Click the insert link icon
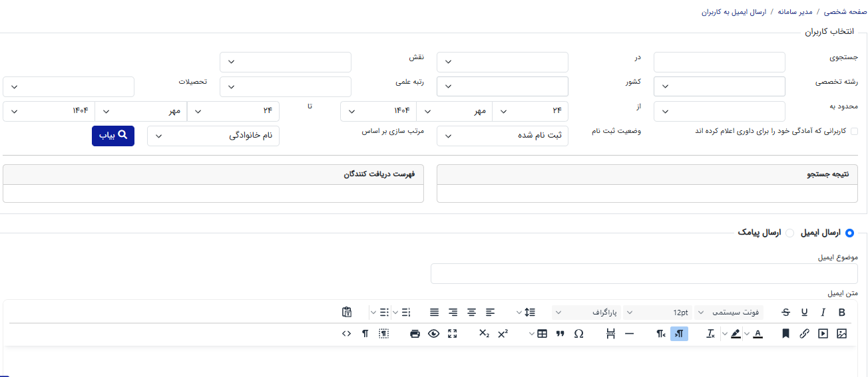The image size is (868, 377). pyautogui.click(x=804, y=334)
